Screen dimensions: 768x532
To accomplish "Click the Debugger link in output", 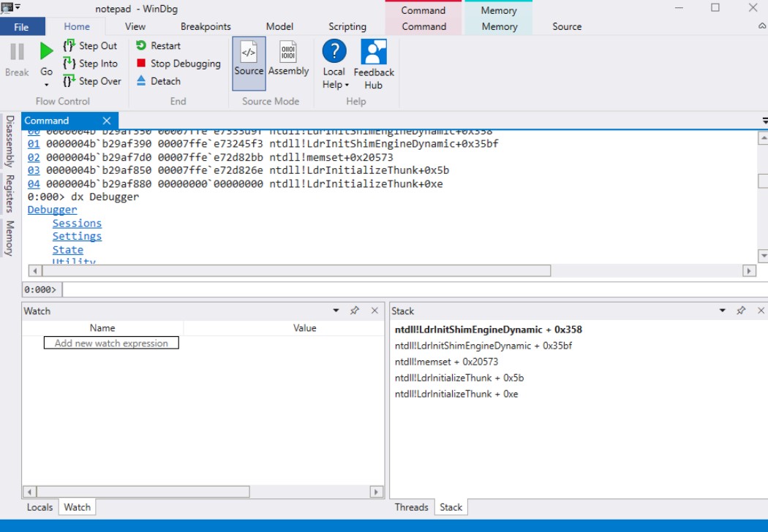I will (52, 210).
